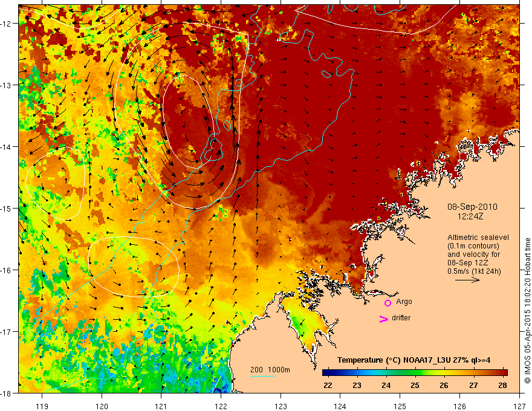Click the 124 longitude axis label
The height and width of the screenshot is (411, 532).
tap(340, 406)
